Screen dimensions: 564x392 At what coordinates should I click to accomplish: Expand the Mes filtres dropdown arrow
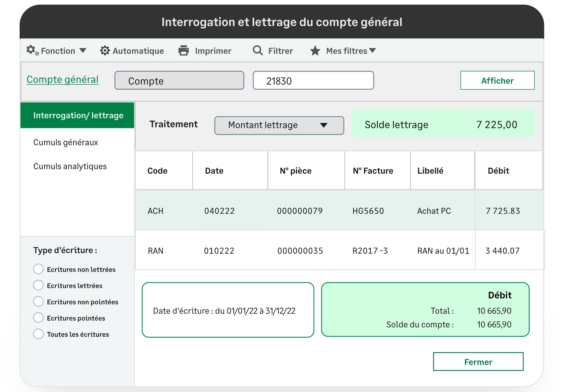[x=372, y=51]
